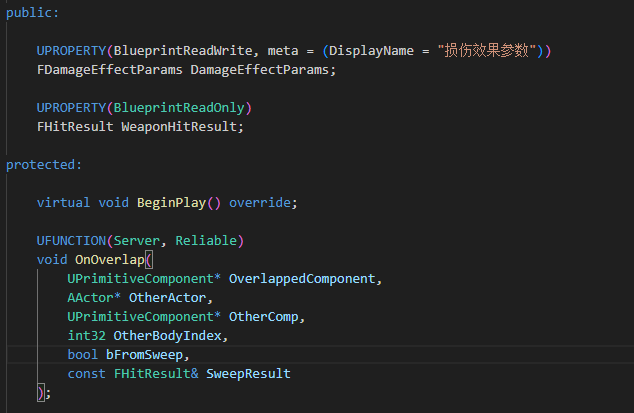634x413 pixels.
Task: Click the "损伤效果参数" string literal
Action: pos(486,51)
